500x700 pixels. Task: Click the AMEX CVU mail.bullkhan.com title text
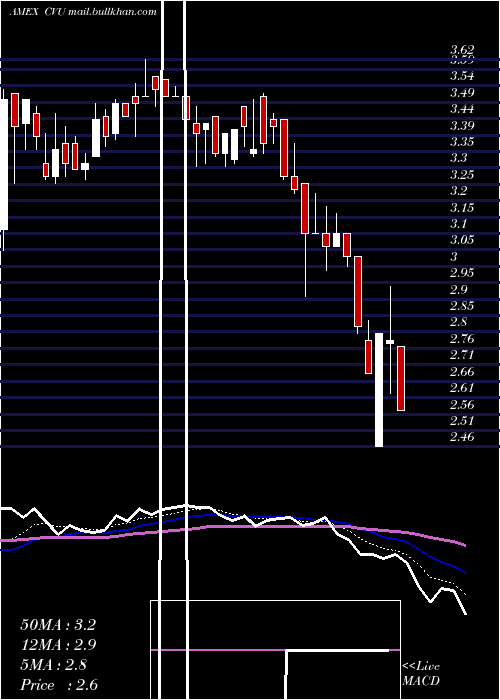pos(83,12)
